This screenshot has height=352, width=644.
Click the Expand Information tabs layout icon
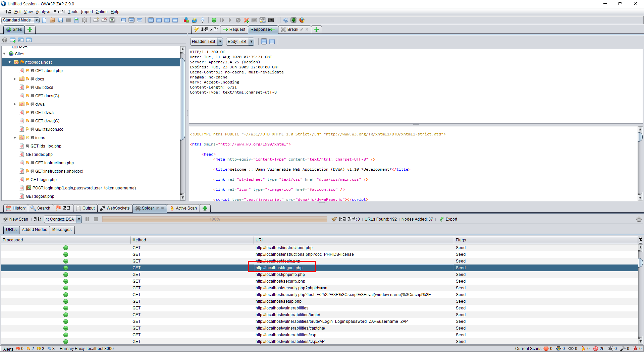[x=131, y=20]
